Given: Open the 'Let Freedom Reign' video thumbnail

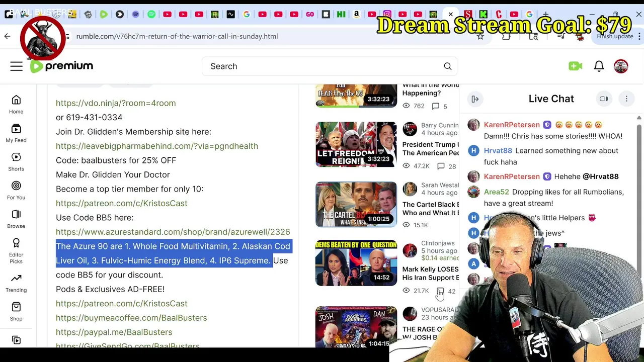Looking at the screenshot, I should (356, 144).
